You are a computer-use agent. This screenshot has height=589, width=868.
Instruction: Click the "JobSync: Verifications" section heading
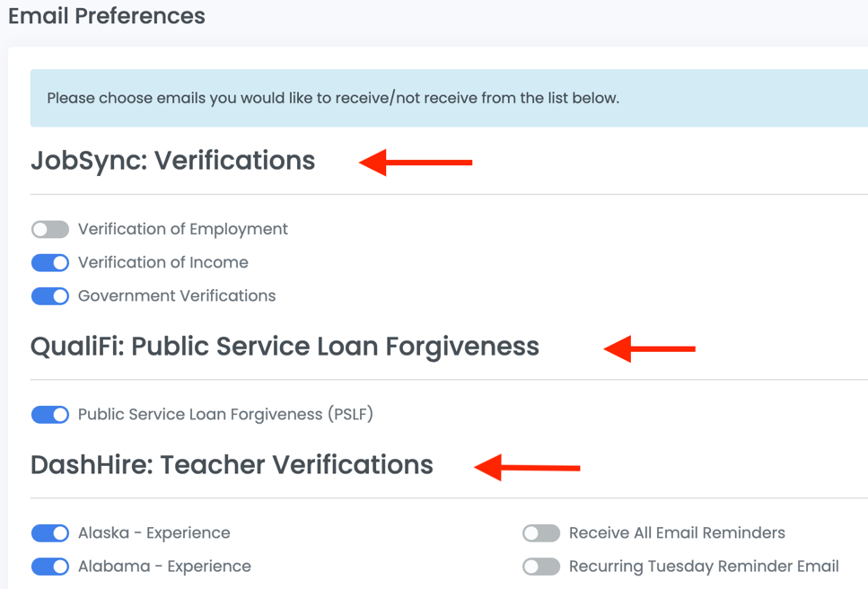click(173, 161)
